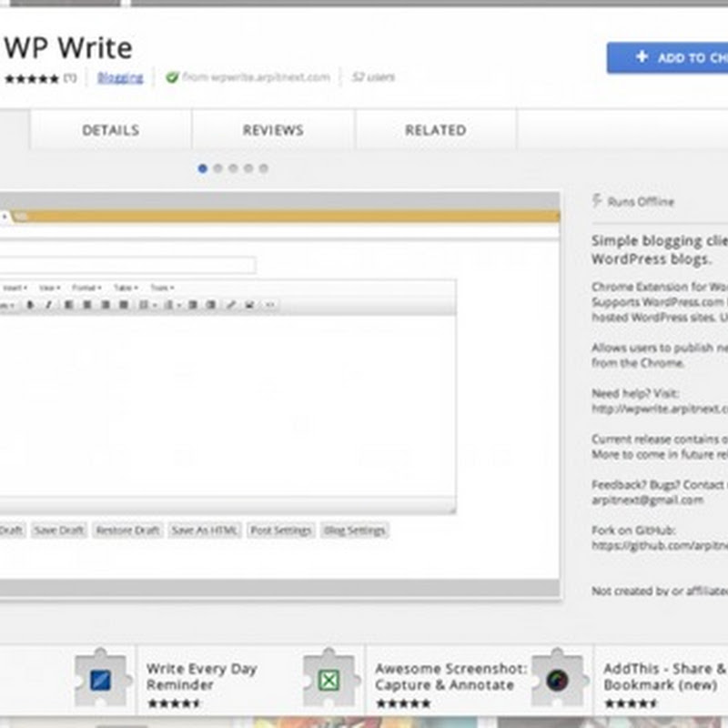
Task: Click the arpitnext@gmail.com contact email
Action: (647, 500)
